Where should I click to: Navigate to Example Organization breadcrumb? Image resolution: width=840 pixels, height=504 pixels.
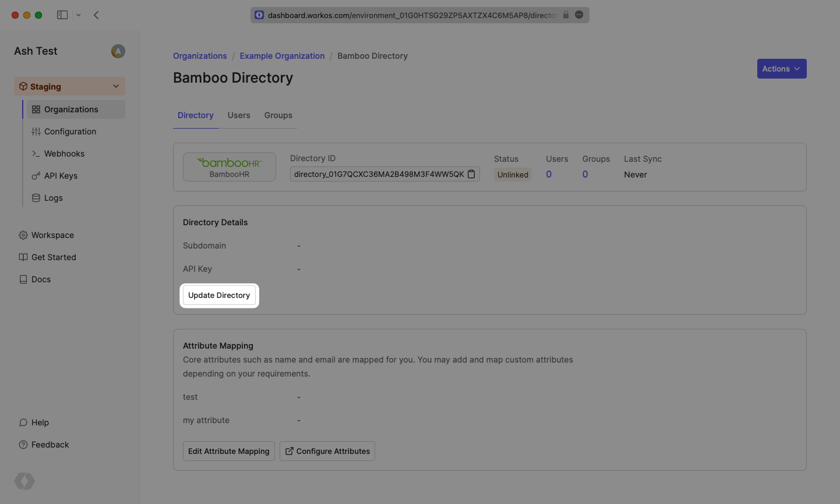coord(282,56)
